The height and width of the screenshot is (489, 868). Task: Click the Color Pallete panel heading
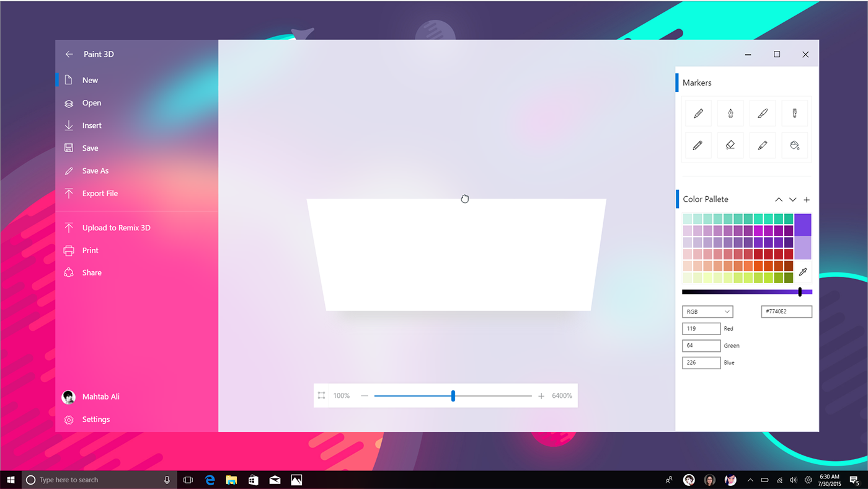pos(706,199)
